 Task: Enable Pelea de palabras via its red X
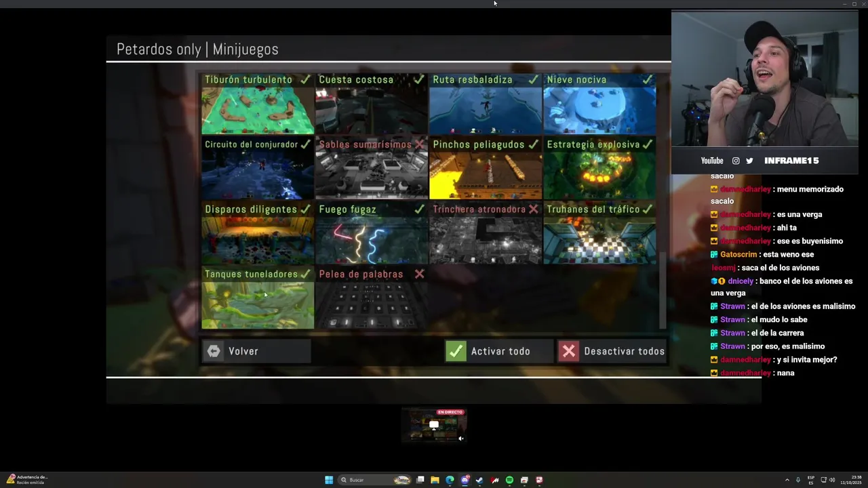[420, 274]
